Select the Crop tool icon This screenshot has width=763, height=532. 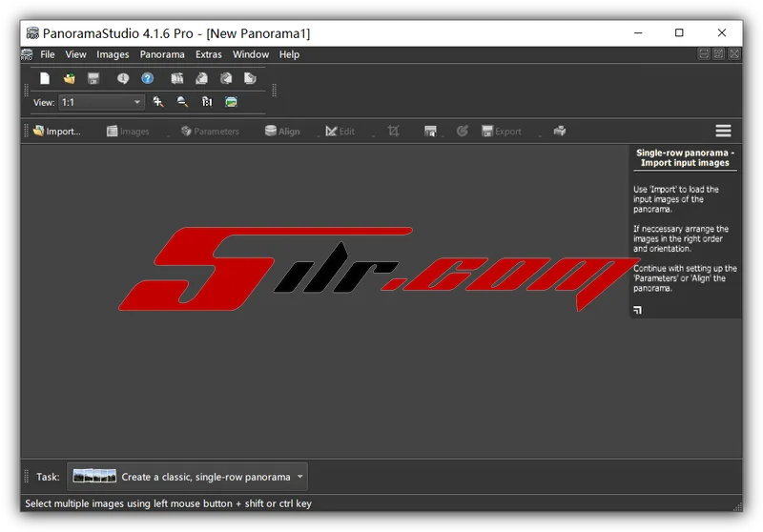(393, 131)
